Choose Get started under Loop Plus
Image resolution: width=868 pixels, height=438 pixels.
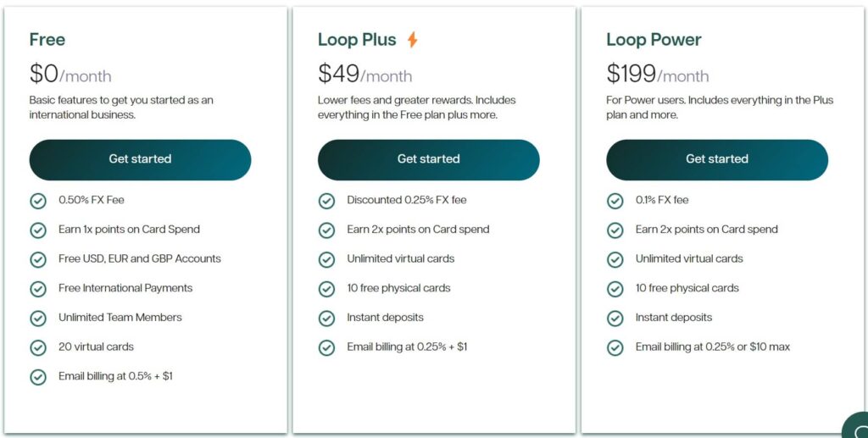[428, 159]
